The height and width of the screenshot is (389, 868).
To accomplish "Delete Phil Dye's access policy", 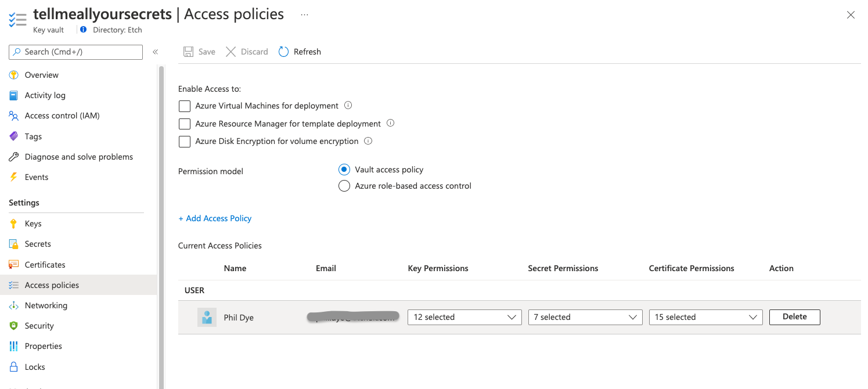I will click(x=795, y=317).
